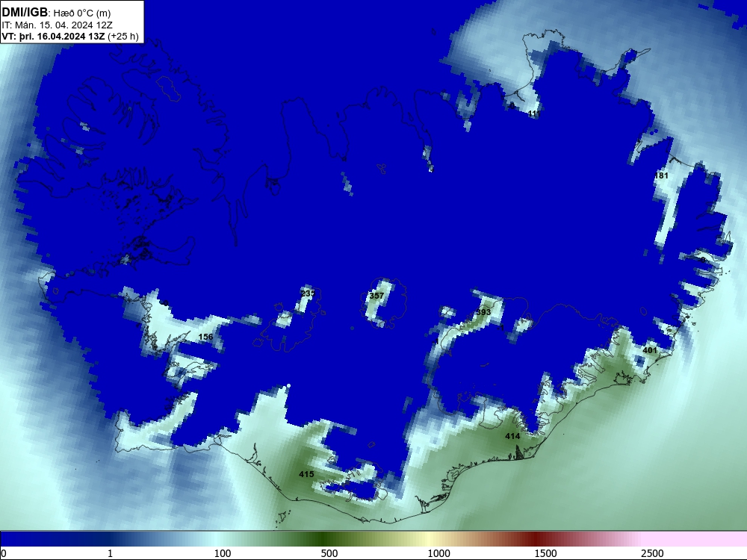Click the 'DMI/IGB: Hæð 0°C (m)' title text

click(x=56, y=13)
